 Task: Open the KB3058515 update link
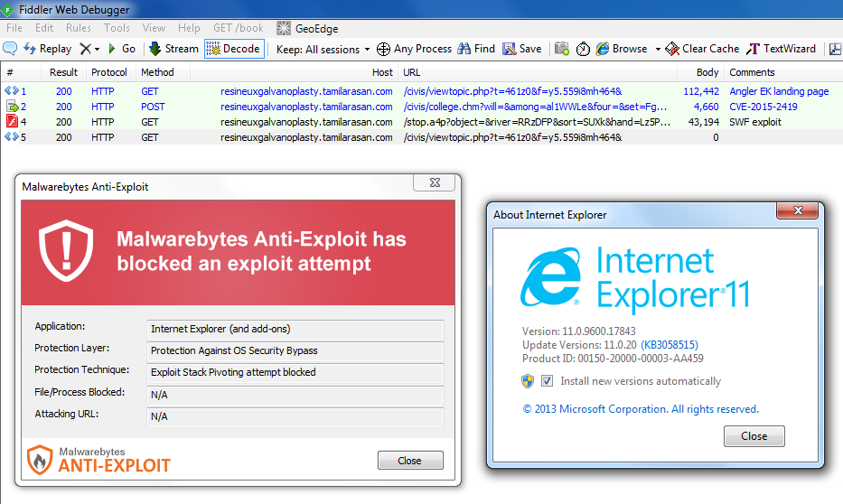(670, 345)
